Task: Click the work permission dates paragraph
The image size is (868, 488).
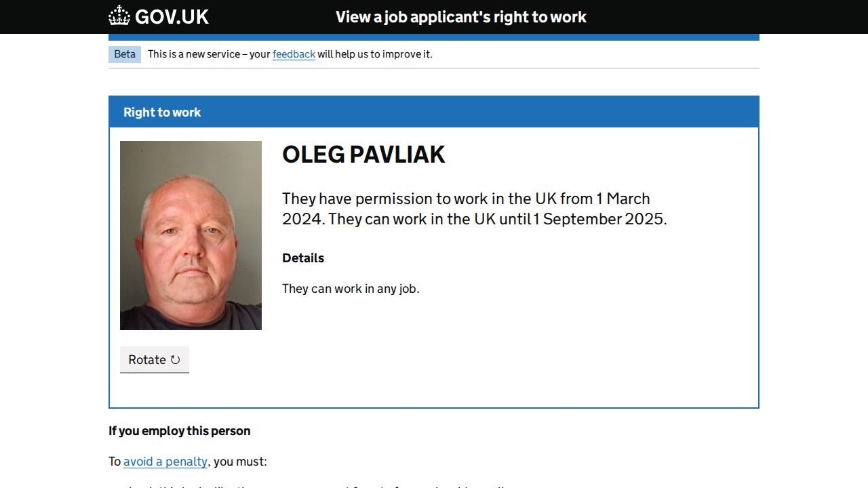Action: click(x=474, y=209)
